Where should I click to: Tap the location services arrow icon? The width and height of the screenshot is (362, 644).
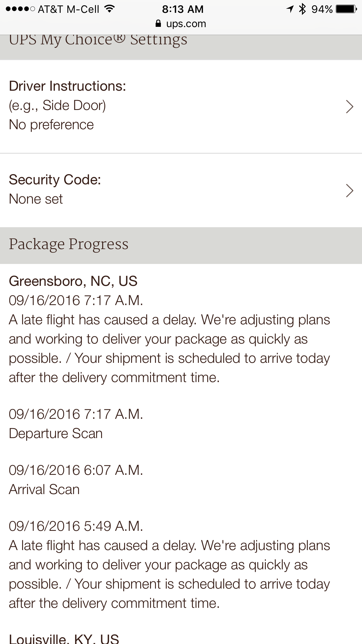290,9
